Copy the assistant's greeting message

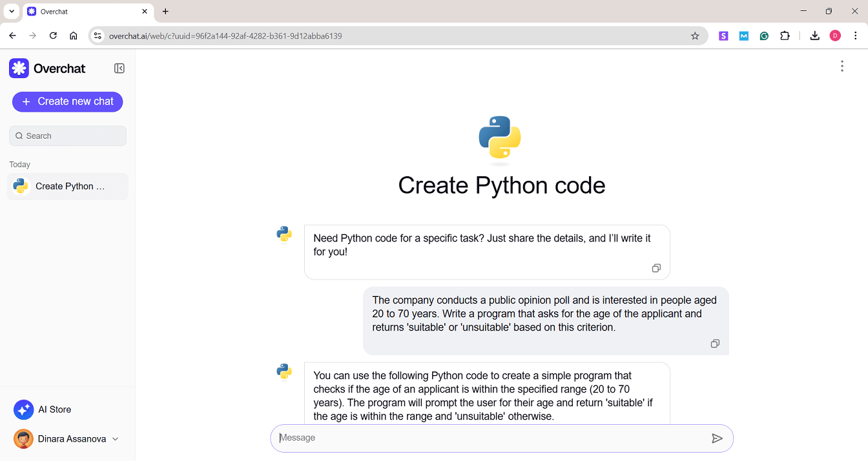coord(656,268)
